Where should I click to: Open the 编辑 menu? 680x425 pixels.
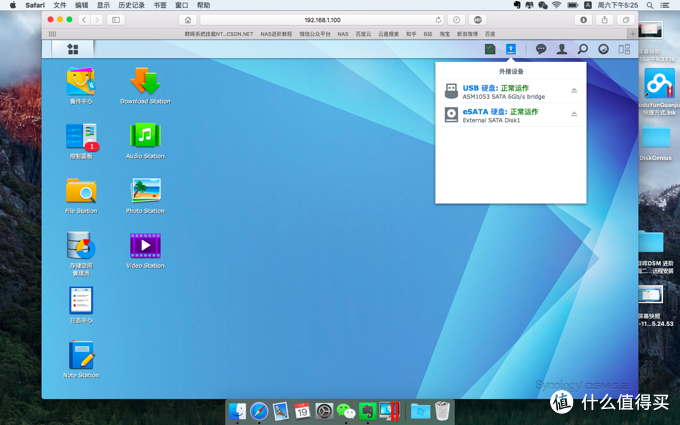pyautogui.click(x=82, y=5)
